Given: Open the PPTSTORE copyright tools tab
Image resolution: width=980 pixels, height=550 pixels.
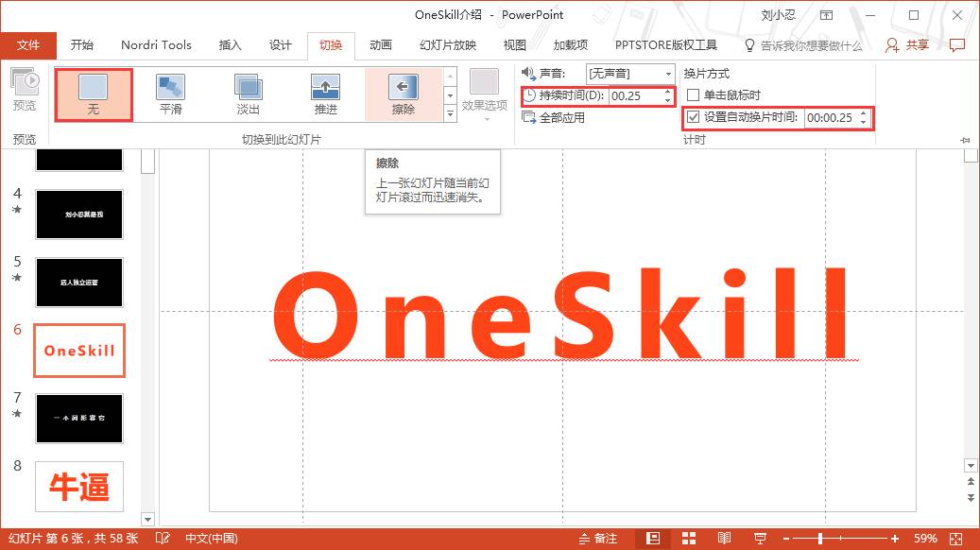Looking at the screenshot, I should [666, 45].
